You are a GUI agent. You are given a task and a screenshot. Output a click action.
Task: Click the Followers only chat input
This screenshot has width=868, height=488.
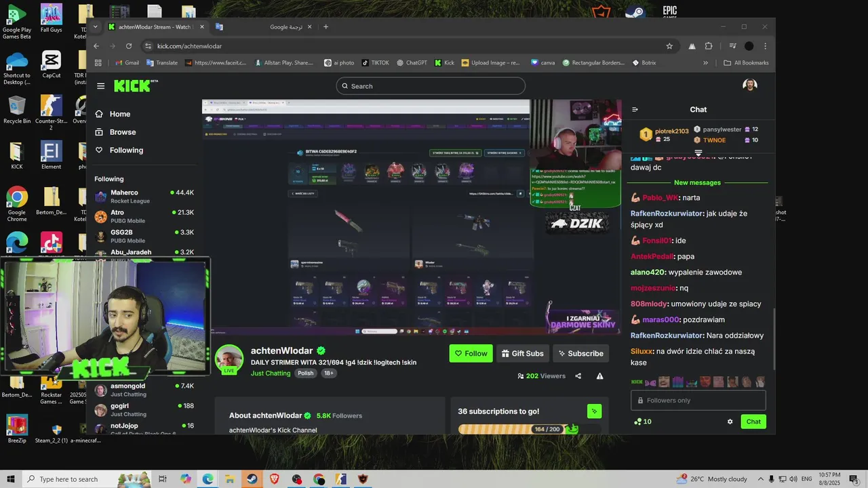(698, 400)
